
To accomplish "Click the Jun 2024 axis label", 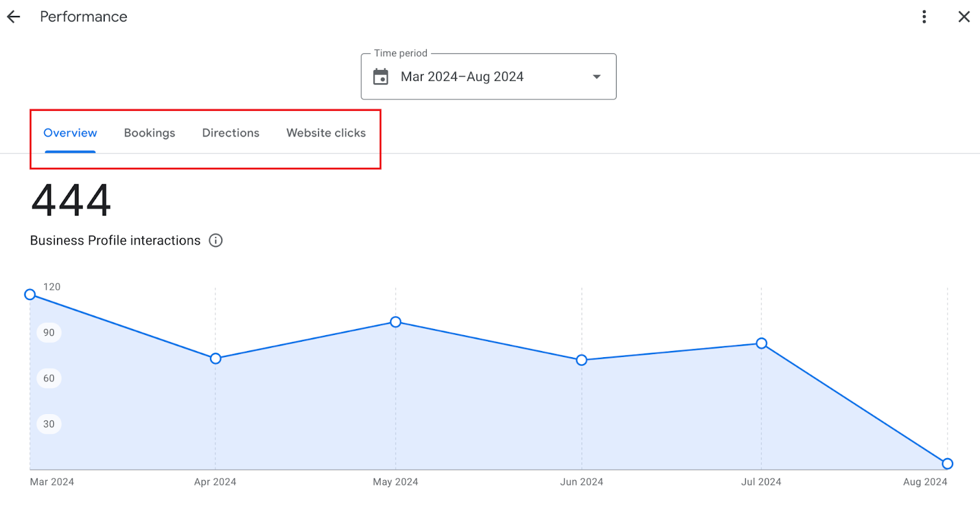I will coord(582,482).
